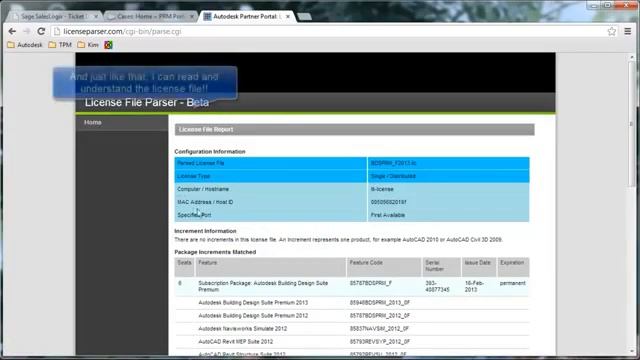Click the Home link in sidebar
This screenshot has height=360, width=640.
click(93, 122)
